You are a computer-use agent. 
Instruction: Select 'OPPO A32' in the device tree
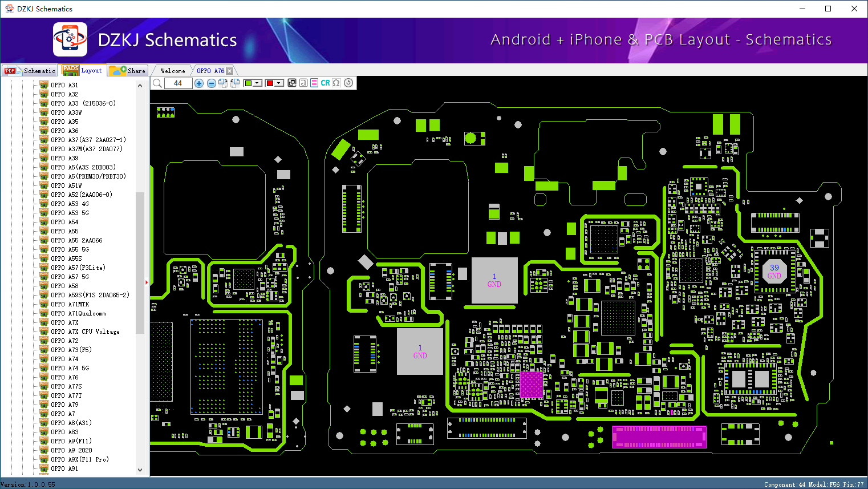point(64,94)
